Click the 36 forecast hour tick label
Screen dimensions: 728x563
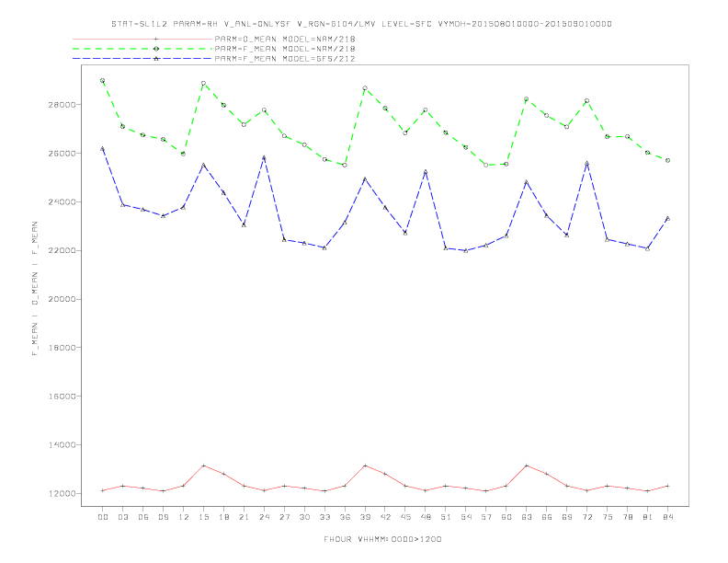point(345,517)
